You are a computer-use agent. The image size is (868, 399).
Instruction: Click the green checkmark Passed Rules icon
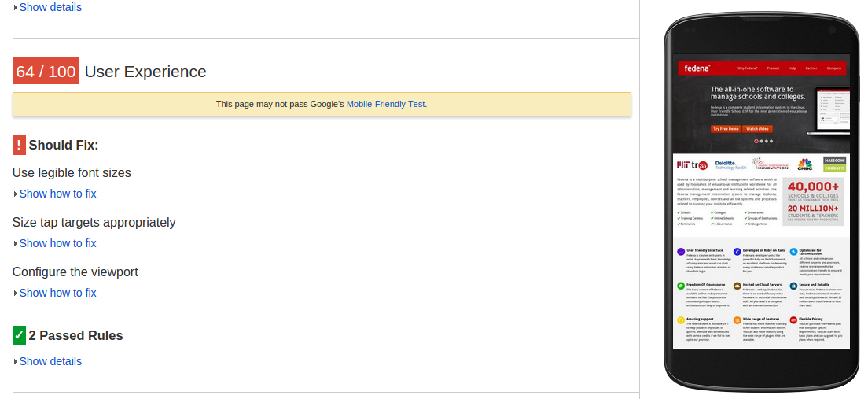(20, 335)
